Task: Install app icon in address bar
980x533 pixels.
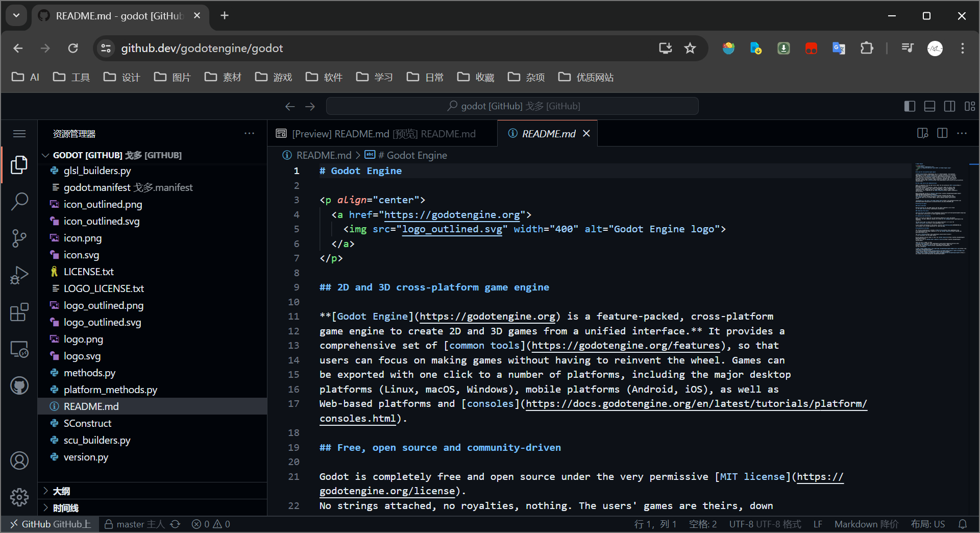Action: 665,48
